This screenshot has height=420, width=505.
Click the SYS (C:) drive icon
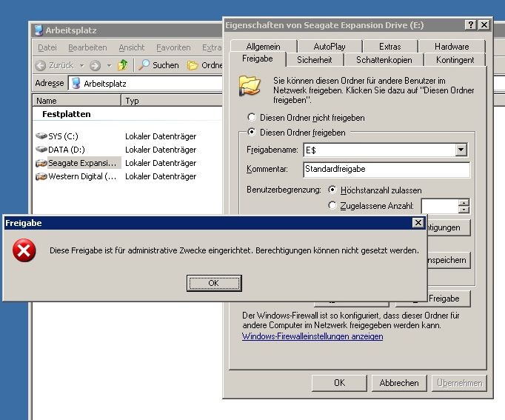(41, 136)
